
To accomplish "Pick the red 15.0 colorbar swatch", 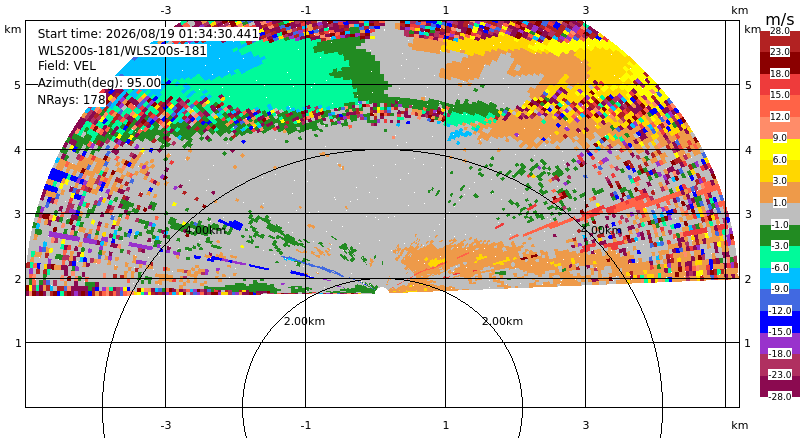I will coord(780,85).
